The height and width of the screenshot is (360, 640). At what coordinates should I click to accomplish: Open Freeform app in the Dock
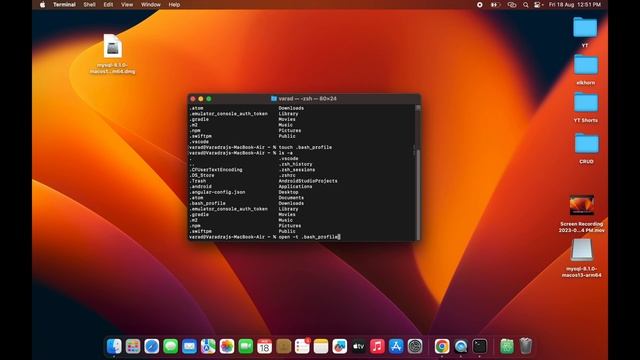coord(340,346)
